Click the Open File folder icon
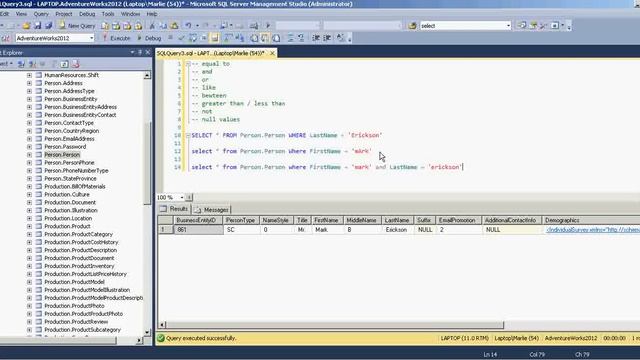640x360 pixels. point(27,26)
